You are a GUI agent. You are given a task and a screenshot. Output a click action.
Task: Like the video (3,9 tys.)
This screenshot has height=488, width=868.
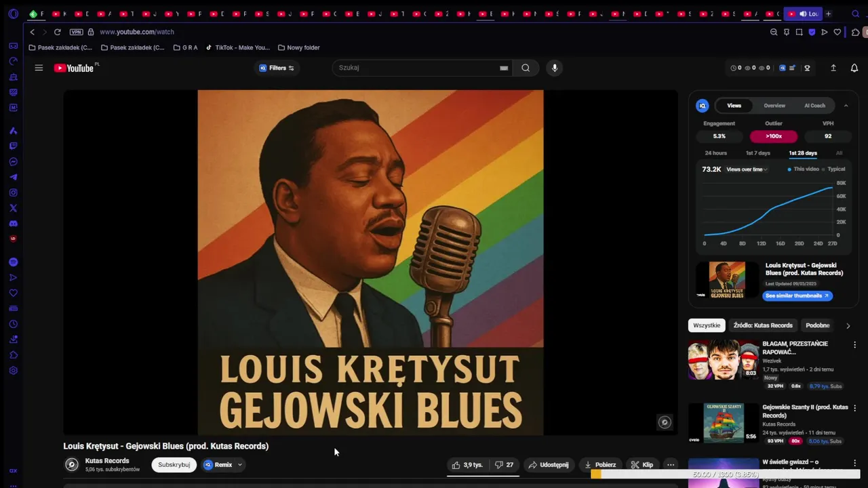point(467,465)
